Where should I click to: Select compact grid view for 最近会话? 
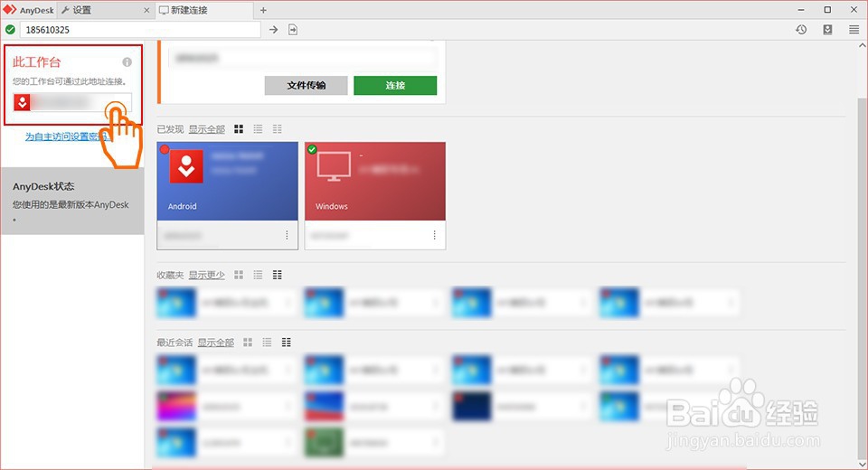click(287, 343)
